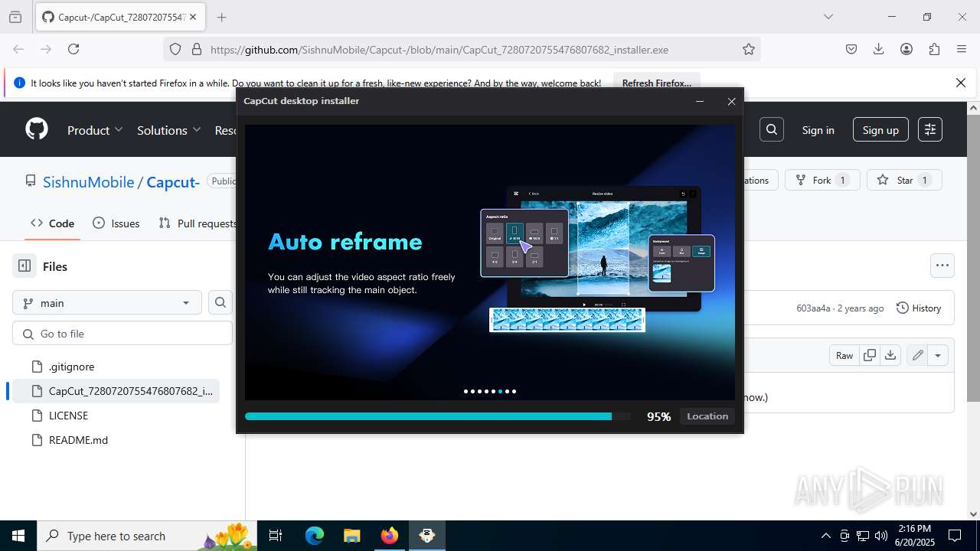Image resolution: width=980 pixels, height=551 pixels.
Task: Download raw file icon
Action: coord(890,355)
